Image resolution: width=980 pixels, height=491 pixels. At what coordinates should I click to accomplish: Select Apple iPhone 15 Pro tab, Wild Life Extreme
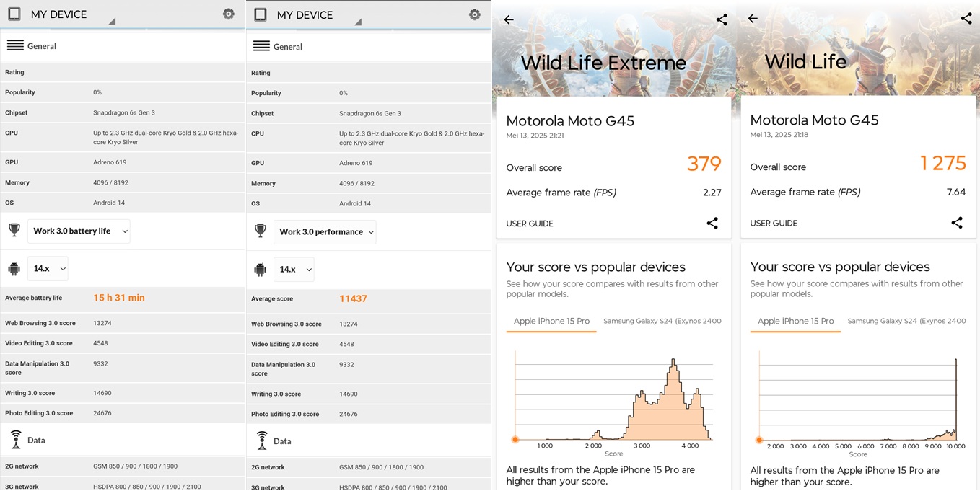[x=551, y=321]
